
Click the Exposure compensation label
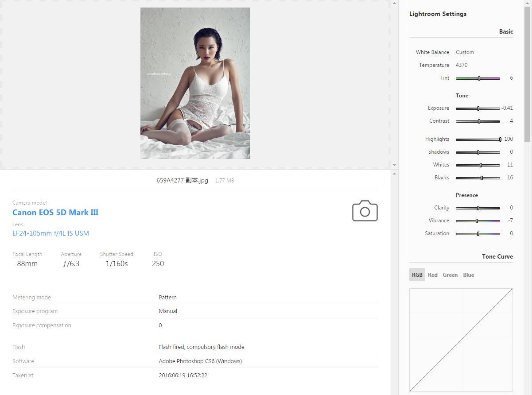42,325
